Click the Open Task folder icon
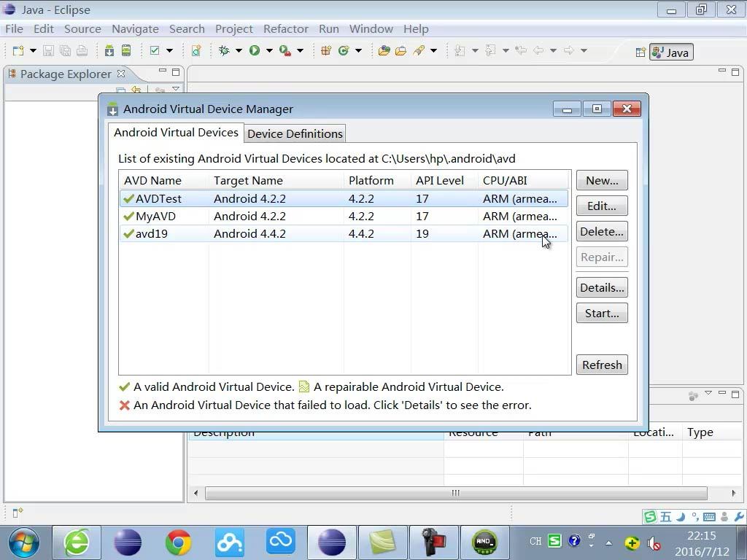The image size is (747, 560). (401, 50)
